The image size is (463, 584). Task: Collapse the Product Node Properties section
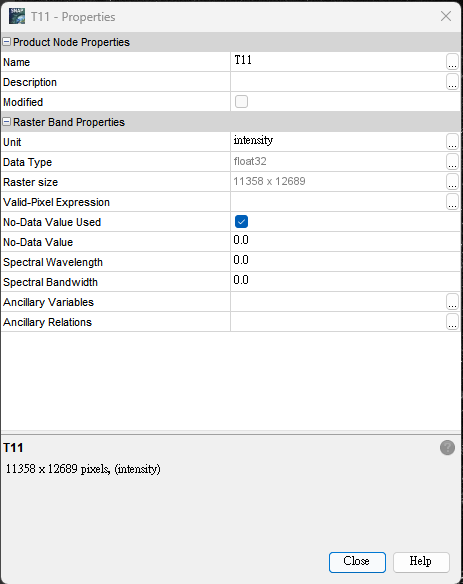pyautogui.click(x=6, y=42)
